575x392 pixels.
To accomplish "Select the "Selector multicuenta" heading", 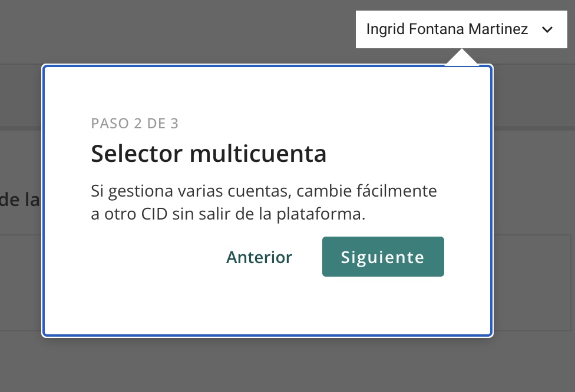I will coord(209,154).
